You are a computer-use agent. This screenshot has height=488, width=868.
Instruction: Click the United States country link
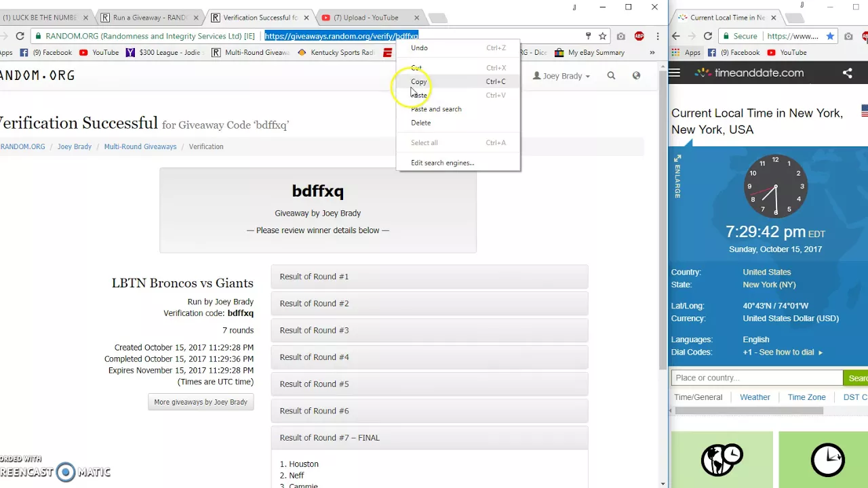point(766,272)
